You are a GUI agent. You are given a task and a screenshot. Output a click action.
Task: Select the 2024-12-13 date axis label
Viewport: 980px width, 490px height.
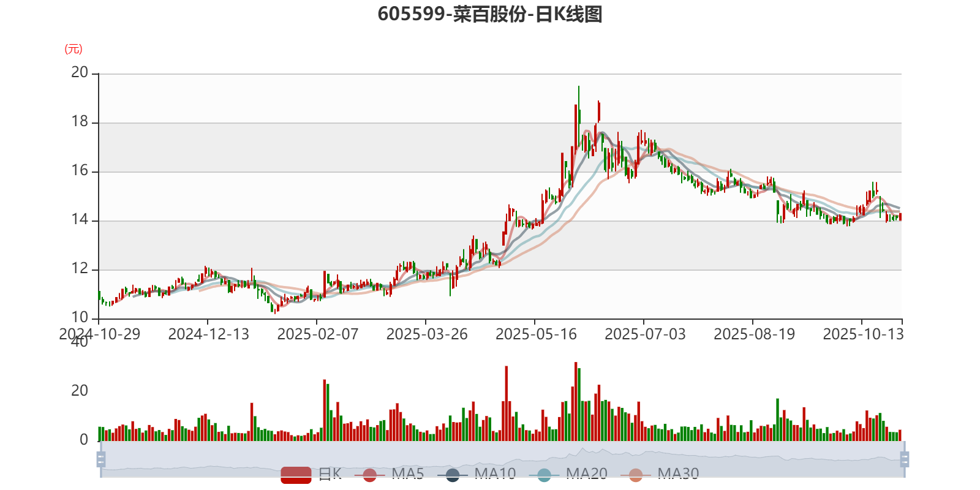[x=208, y=334]
